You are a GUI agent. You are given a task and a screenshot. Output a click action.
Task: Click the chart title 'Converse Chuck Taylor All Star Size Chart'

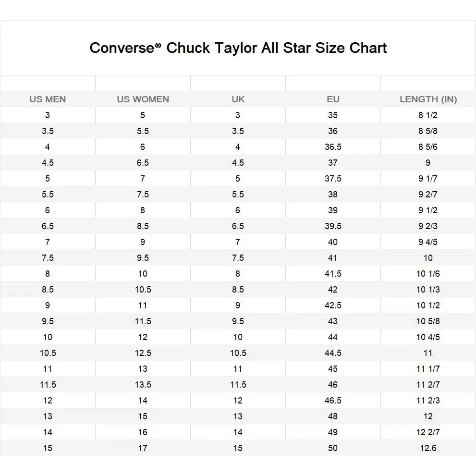[238, 48]
